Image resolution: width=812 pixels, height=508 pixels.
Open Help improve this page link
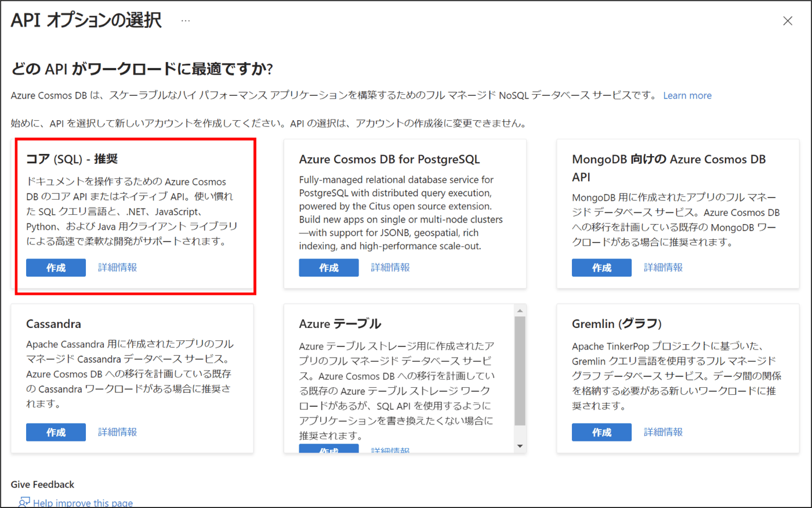(x=83, y=503)
